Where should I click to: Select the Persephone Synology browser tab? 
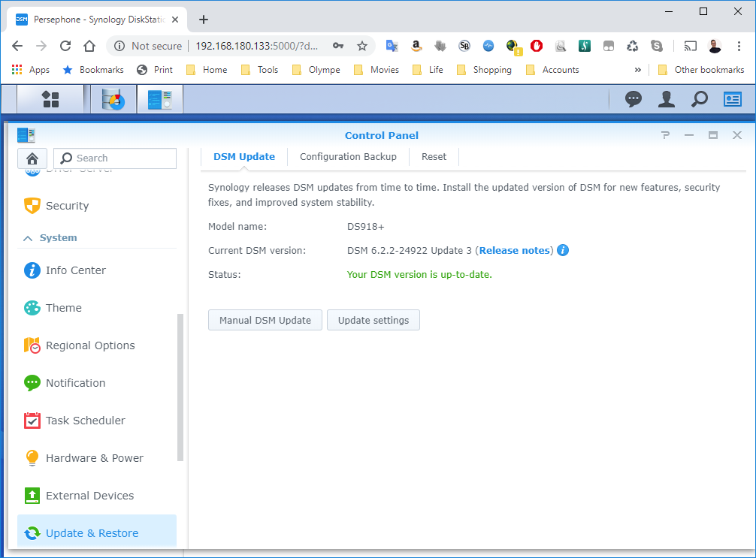97,20
